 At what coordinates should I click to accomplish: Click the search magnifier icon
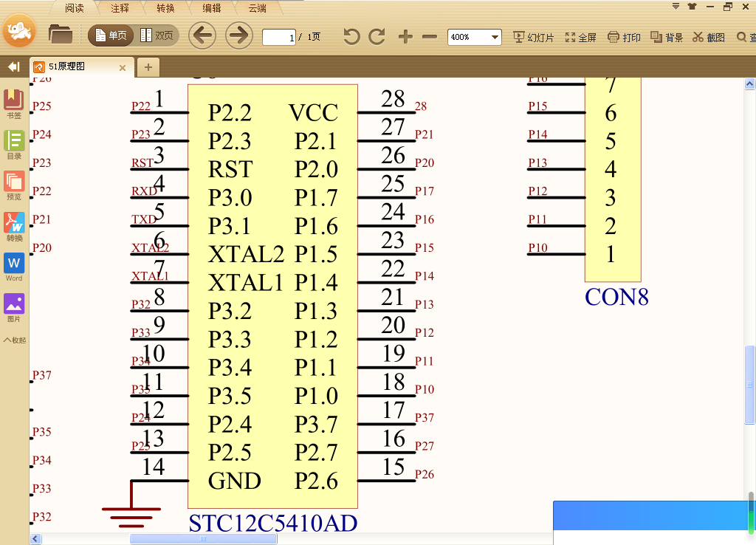[x=741, y=37]
